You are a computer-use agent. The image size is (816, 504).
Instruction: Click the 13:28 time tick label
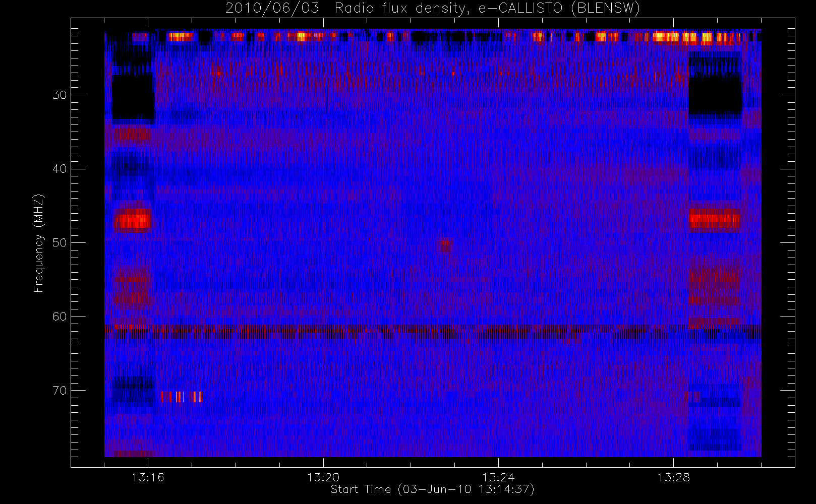pyautogui.click(x=673, y=477)
